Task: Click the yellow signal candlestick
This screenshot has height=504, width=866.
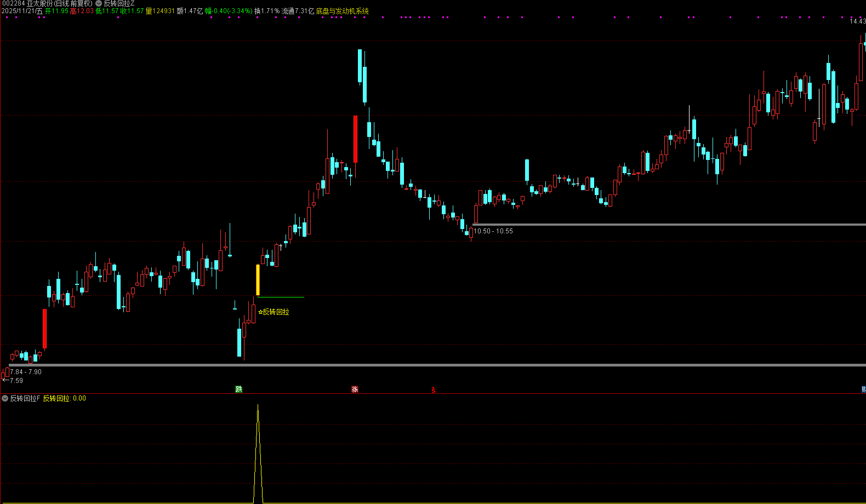Action: pyautogui.click(x=258, y=280)
